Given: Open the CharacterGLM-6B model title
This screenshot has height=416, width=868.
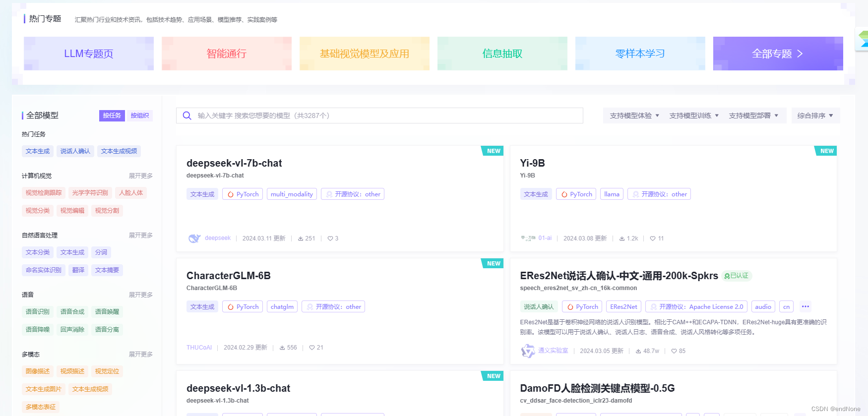Looking at the screenshot, I should (x=229, y=276).
